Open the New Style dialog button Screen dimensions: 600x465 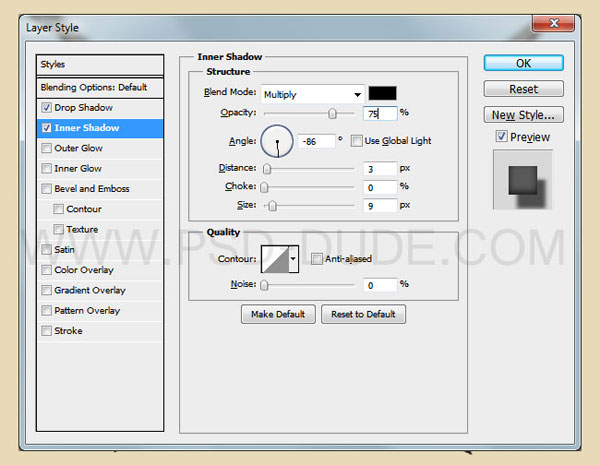pos(523,115)
